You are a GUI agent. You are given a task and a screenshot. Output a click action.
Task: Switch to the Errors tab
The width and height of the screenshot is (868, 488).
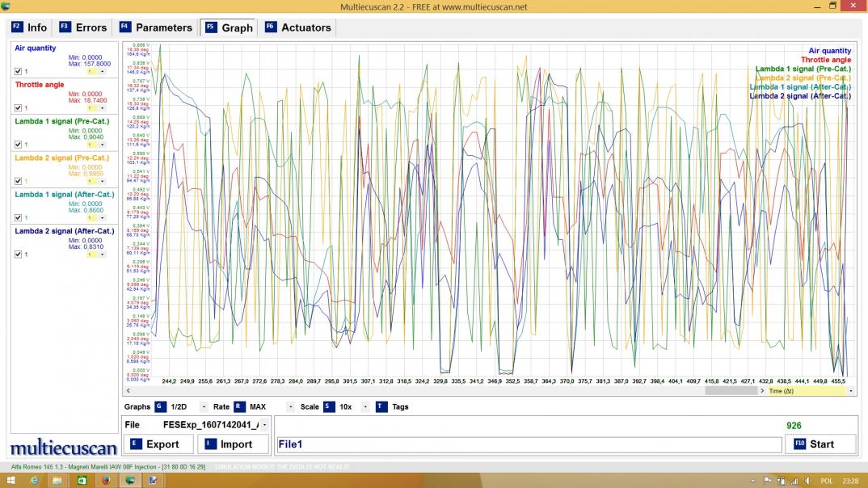pyautogui.click(x=83, y=27)
